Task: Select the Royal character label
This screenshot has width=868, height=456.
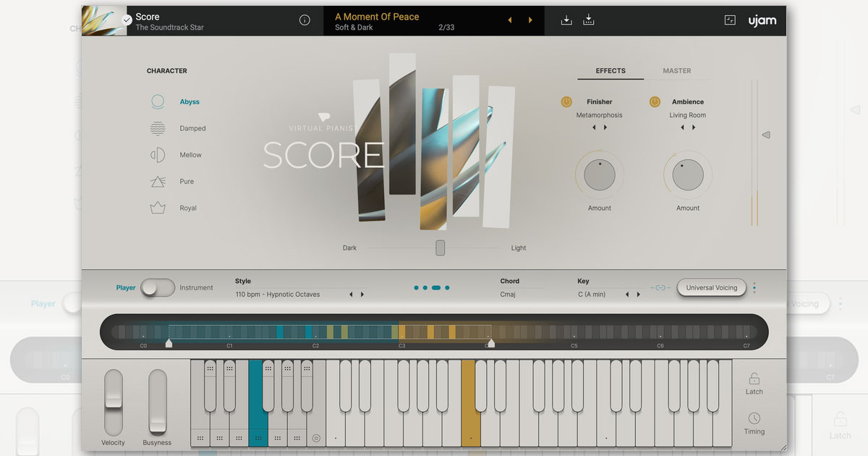Action: tap(188, 208)
